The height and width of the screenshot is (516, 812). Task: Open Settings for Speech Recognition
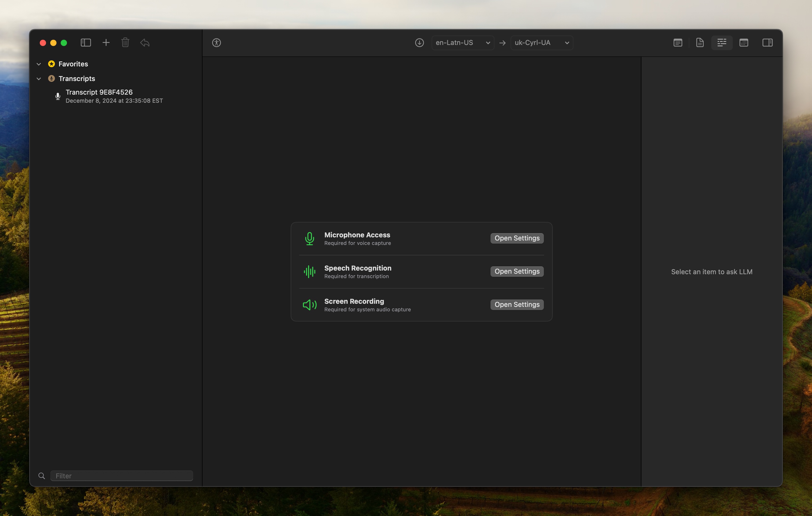tap(517, 271)
